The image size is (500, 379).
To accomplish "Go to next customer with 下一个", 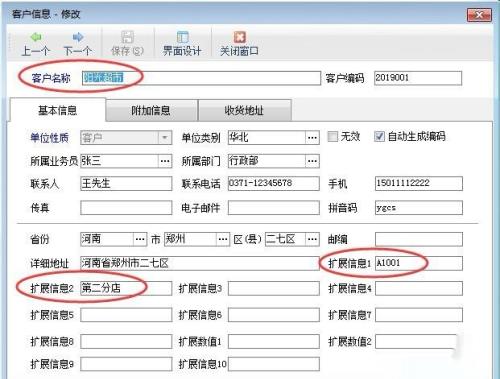I will click(78, 44).
